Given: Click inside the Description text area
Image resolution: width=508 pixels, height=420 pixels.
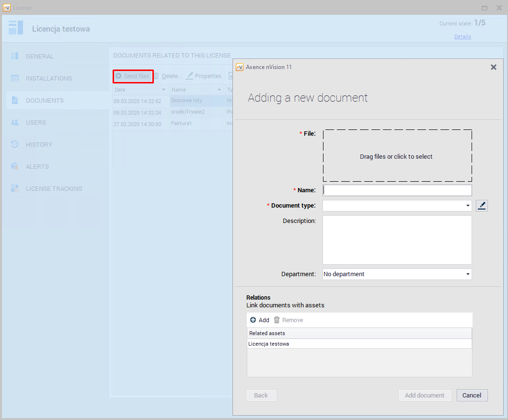Looking at the screenshot, I should [x=397, y=240].
